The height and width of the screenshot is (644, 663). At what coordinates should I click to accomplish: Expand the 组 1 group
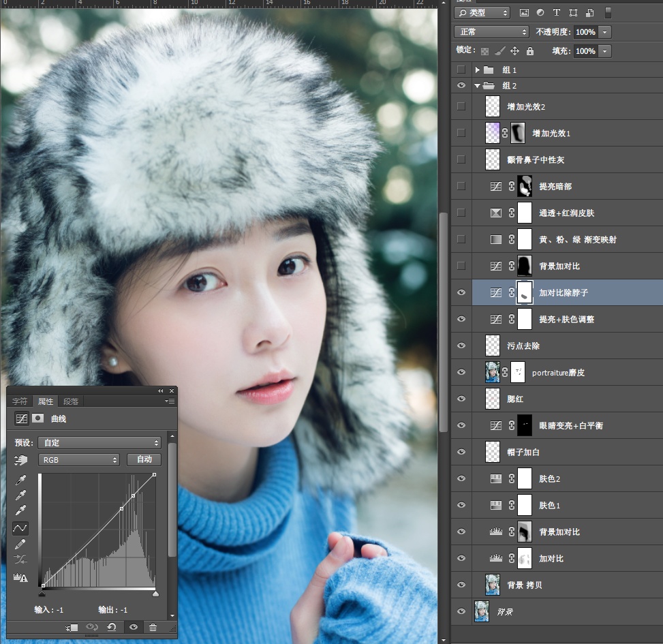click(x=477, y=70)
